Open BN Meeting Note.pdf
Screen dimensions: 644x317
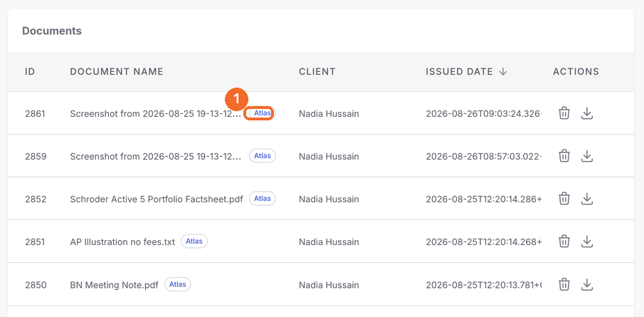[114, 284]
